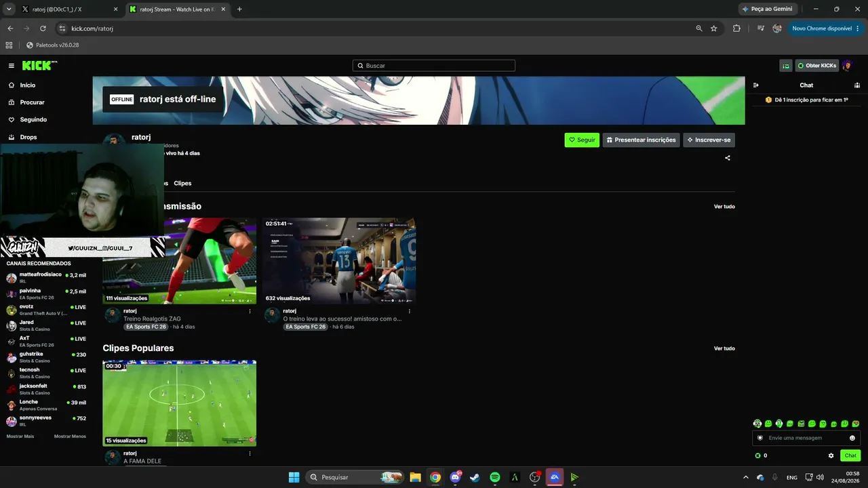Reload the kick.com page
868x488 pixels.
(43, 28)
